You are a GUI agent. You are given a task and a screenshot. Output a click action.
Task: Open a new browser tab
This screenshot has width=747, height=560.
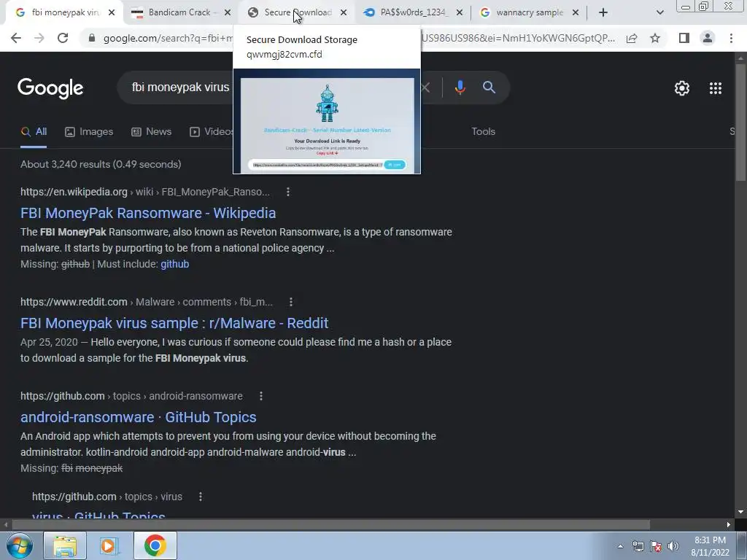coord(603,12)
